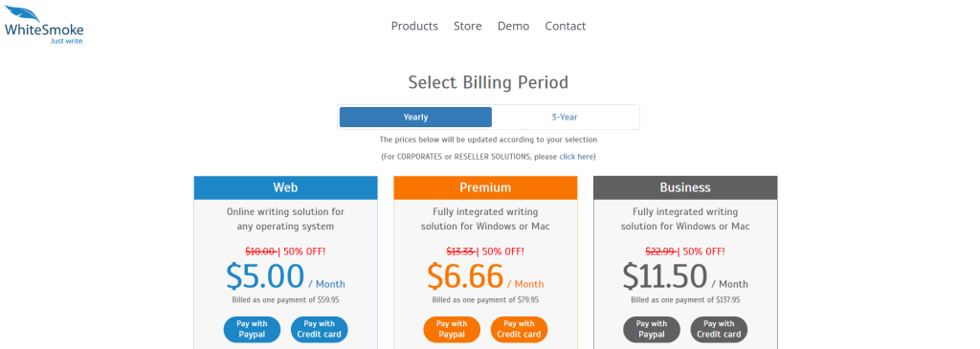Screen dimensions: 980x349
Task: Go to the Store page
Action: click(x=467, y=26)
